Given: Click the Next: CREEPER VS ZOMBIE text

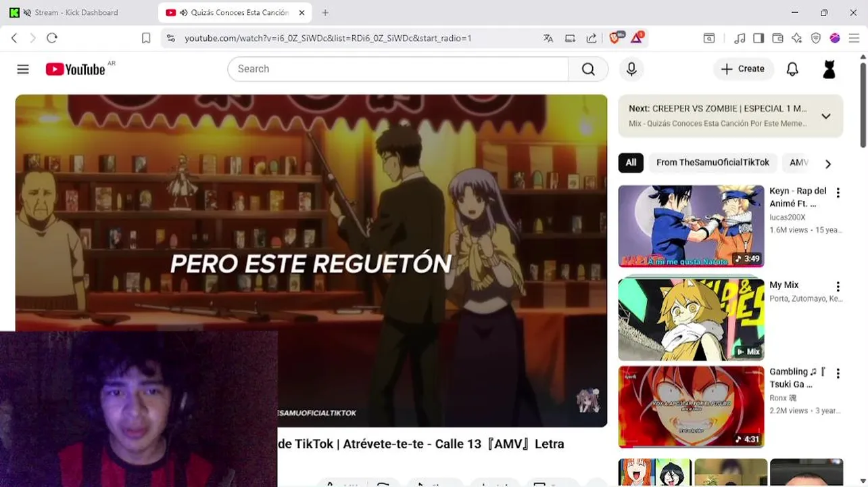Looking at the screenshot, I should tap(717, 108).
